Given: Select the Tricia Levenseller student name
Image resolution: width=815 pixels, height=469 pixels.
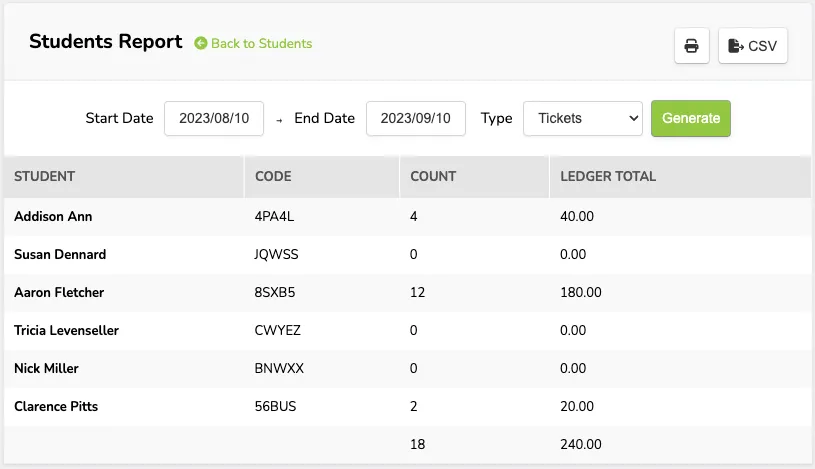Looking at the screenshot, I should pyautogui.click(x=67, y=330).
